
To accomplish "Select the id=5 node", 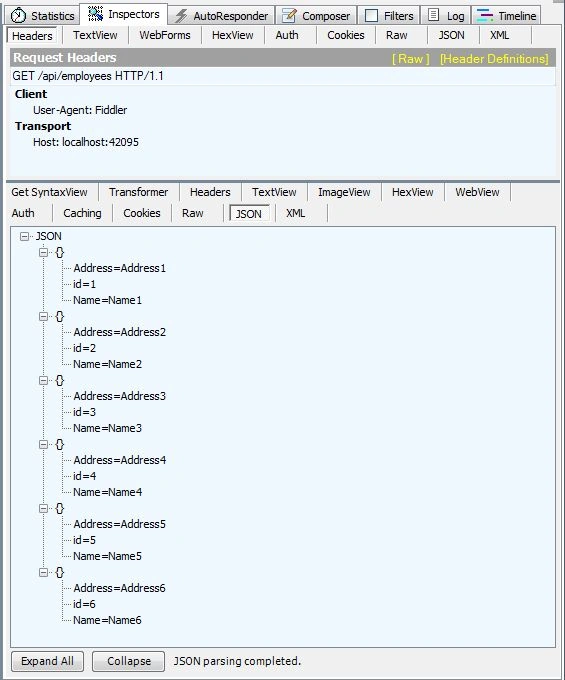I will coord(85,540).
